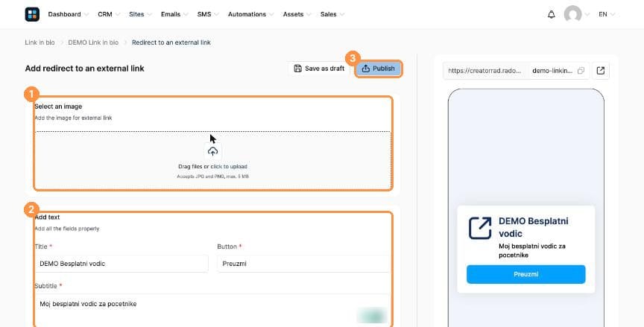Go to Link in bio breadcrumb

point(40,42)
